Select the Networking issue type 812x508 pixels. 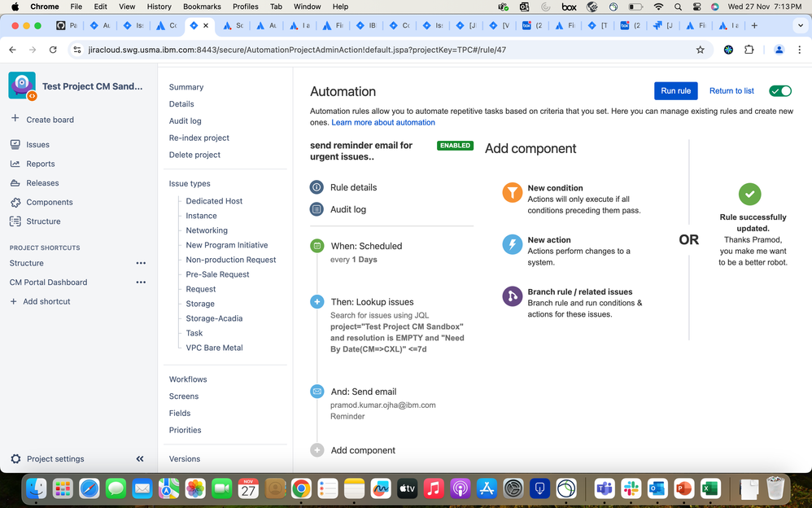pos(207,230)
